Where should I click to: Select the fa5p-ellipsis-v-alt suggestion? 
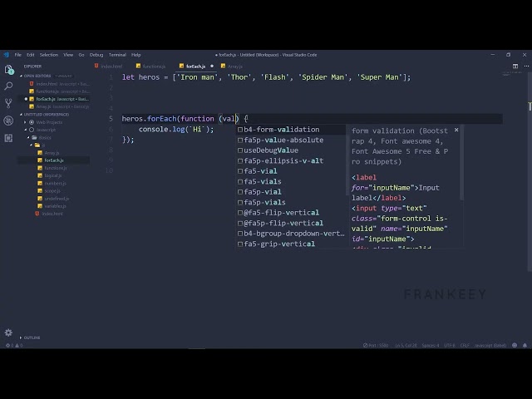(x=290, y=160)
